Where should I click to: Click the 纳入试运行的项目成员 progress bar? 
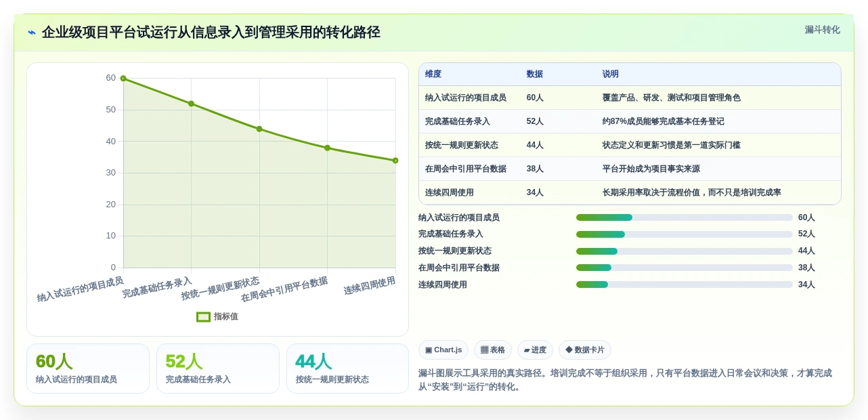coord(685,217)
